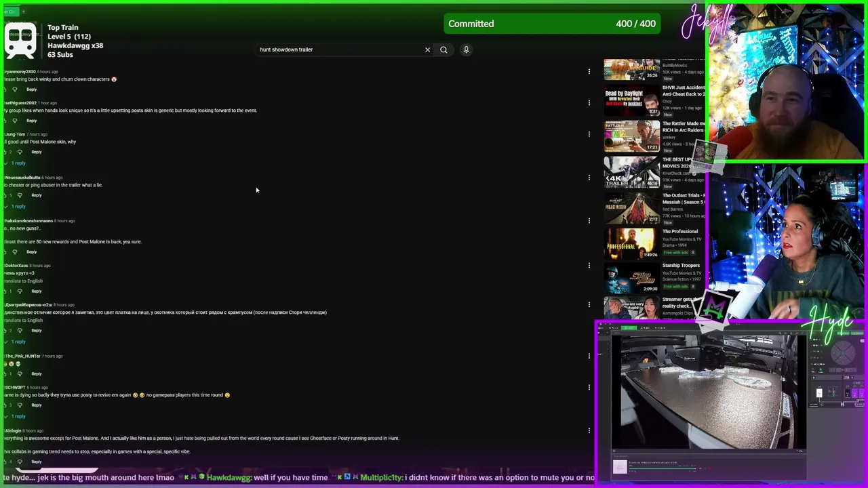Dislike SCHW3PT's 'game is dying' comment
The width and height of the screenshot is (868, 488).
pyautogui.click(x=20, y=405)
